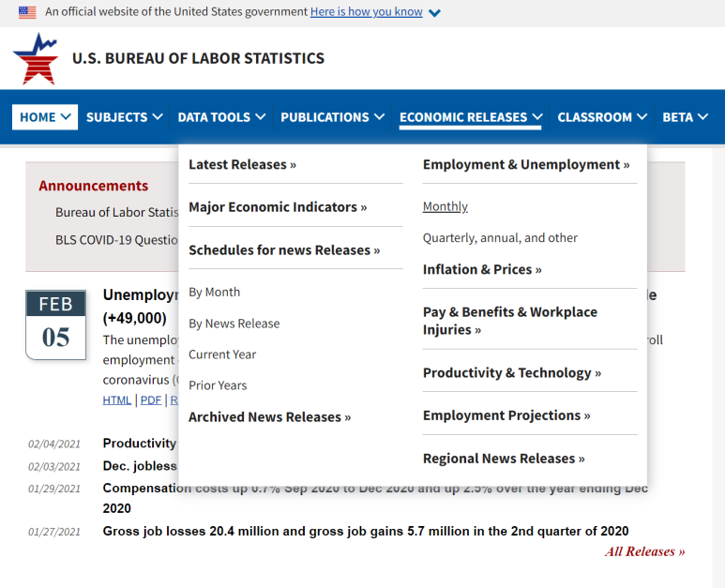725x588 pixels.
Task: Open the DATA TOOLS menu
Action: (221, 117)
